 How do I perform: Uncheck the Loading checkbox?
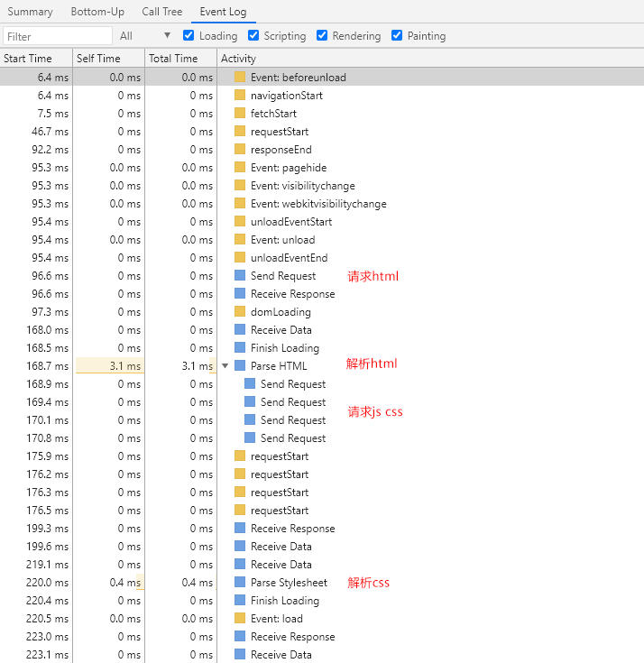coord(189,36)
